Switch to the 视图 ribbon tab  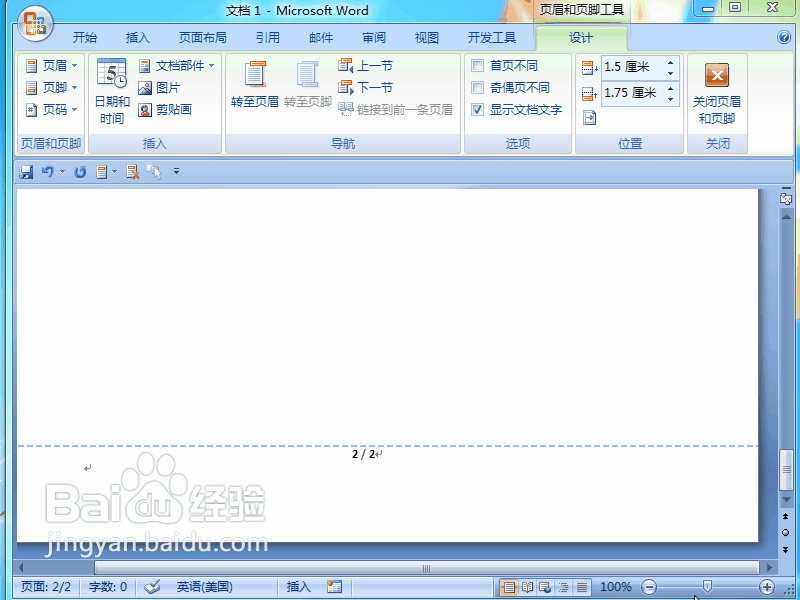(426, 37)
